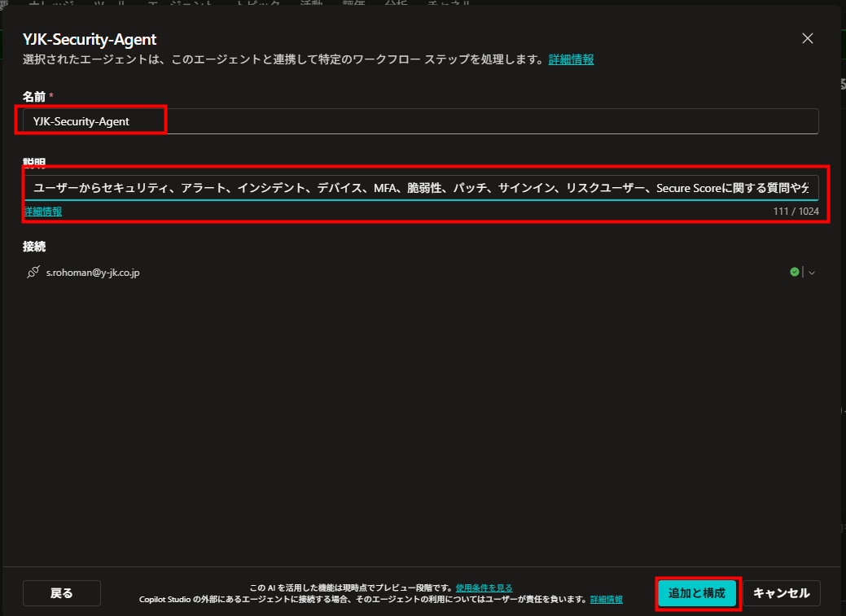The height and width of the screenshot is (616, 846).
Task: Click into the 説明 description text field
Action: coord(421,188)
